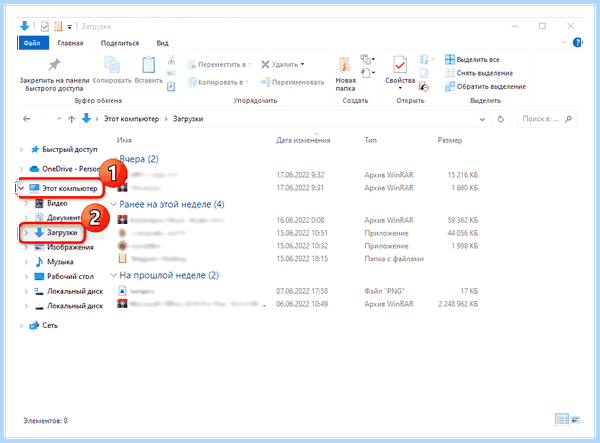600x443 pixels.
Task: Switch to Вид tab
Action: point(162,43)
